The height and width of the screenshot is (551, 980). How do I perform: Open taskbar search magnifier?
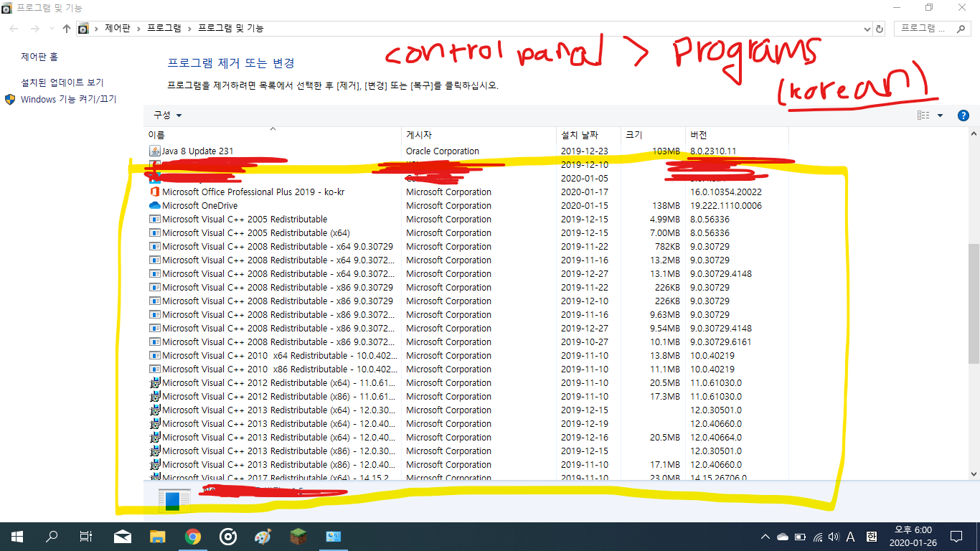(x=52, y=537)
